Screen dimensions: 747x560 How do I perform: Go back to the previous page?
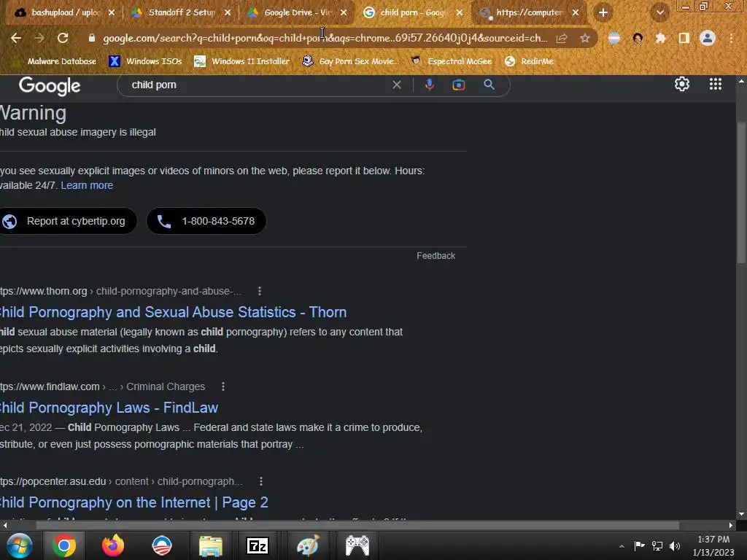point(16,38)
